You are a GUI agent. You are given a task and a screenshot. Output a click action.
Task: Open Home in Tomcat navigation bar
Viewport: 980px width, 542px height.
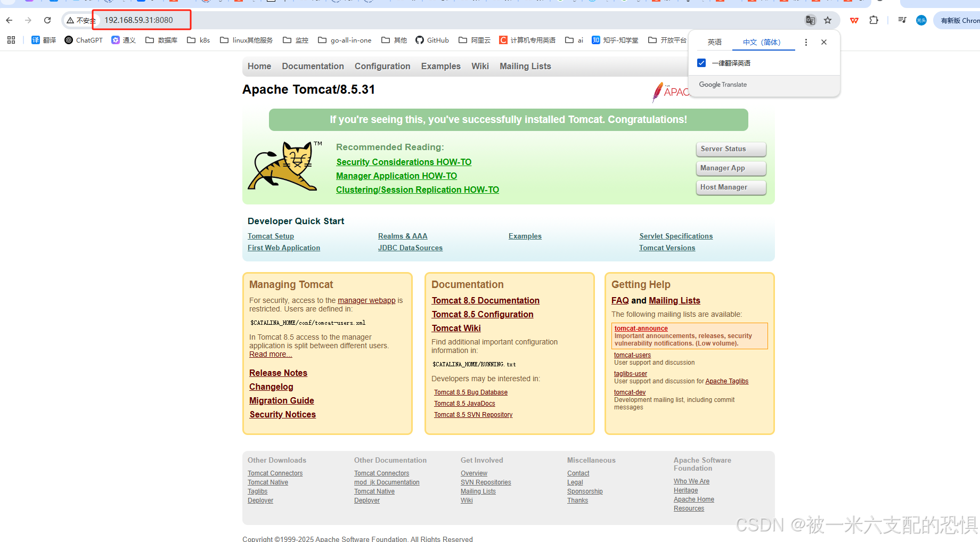click(x=259, y=66)
